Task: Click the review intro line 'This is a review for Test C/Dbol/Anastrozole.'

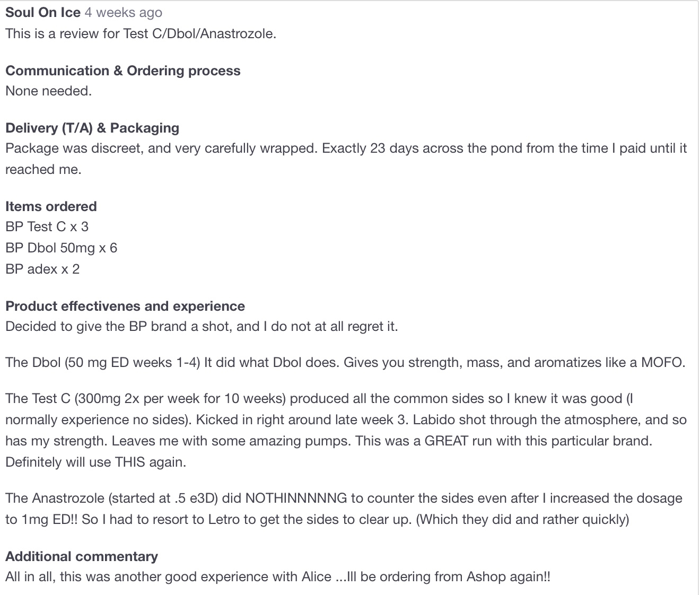Action: coord(141,33)
